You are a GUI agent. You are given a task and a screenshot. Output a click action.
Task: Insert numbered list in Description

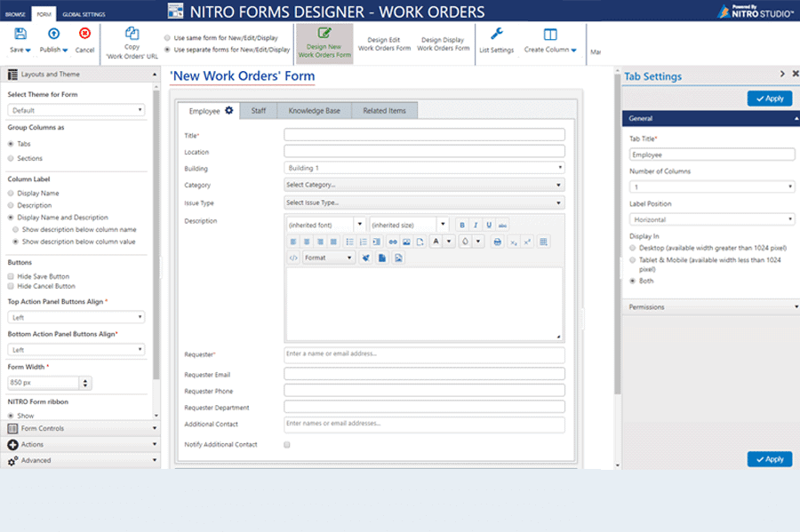[363, 242]
